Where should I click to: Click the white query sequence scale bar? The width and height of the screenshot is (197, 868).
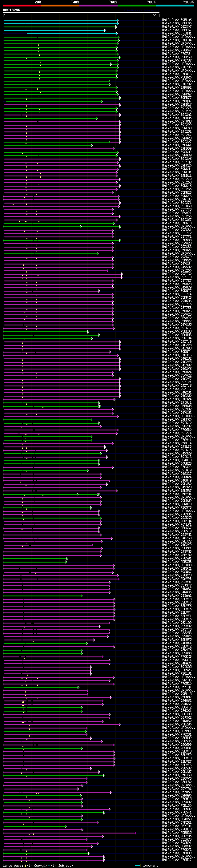[81, 13]
